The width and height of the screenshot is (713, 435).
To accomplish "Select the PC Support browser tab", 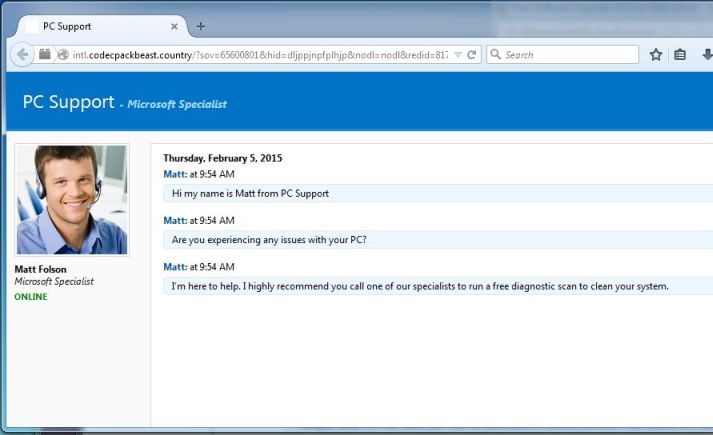I will (x=102, y=26).
